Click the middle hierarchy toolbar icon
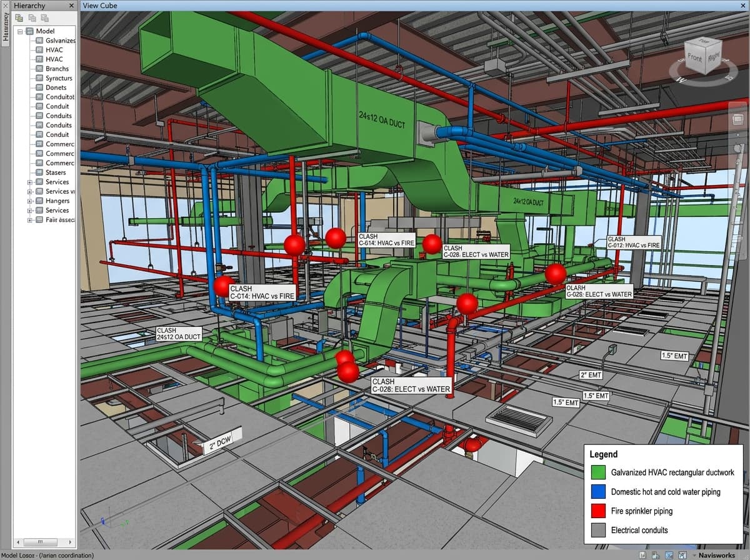Viewport: 750px width, 560px height. tap(32, 18)
